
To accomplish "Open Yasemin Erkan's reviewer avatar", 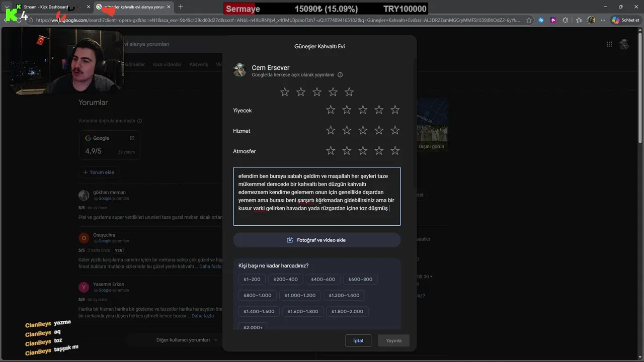I will tap(84, 287).
